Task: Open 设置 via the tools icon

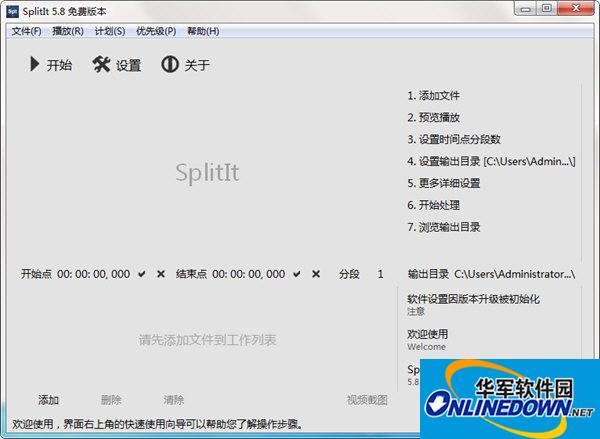Action: point(101,65)
